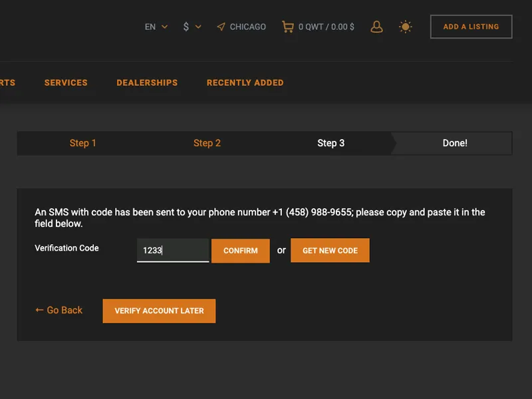Select the CHICAGO location text

tap(247, 27)
